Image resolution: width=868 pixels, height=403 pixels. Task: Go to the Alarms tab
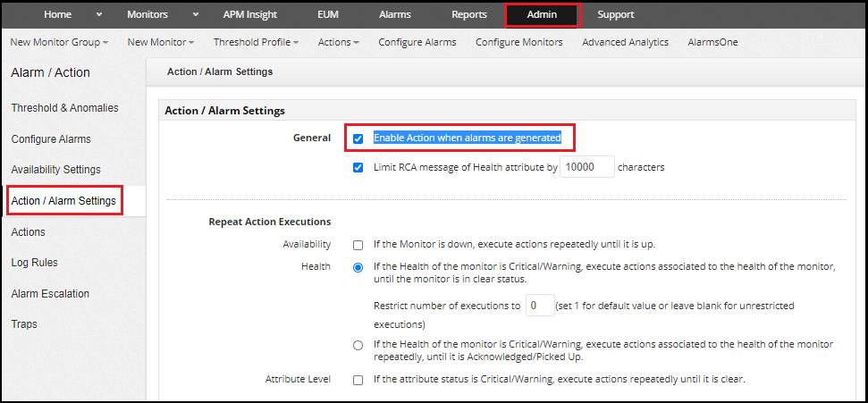395,14
